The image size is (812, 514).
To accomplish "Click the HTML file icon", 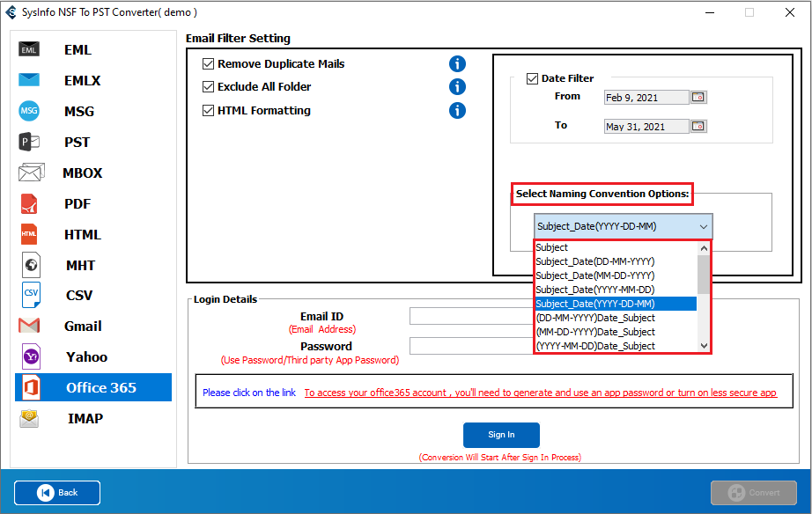I will pyautogui.click(x=29, y=234).
